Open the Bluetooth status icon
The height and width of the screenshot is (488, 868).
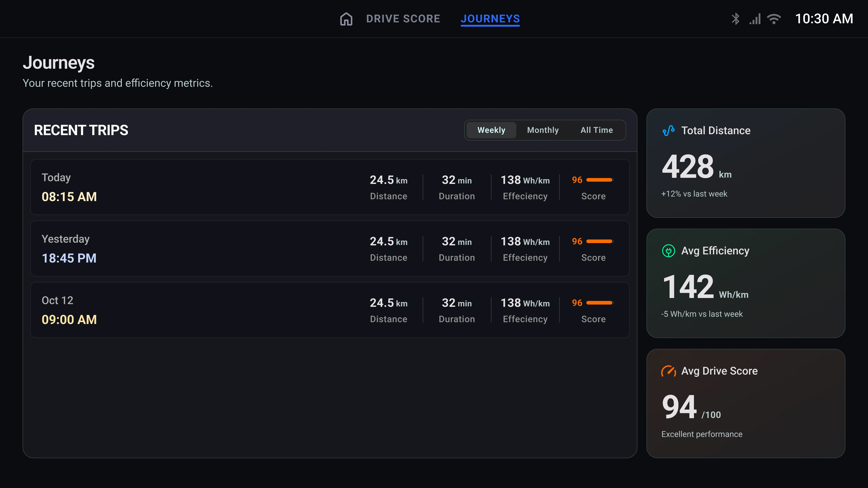736,19
